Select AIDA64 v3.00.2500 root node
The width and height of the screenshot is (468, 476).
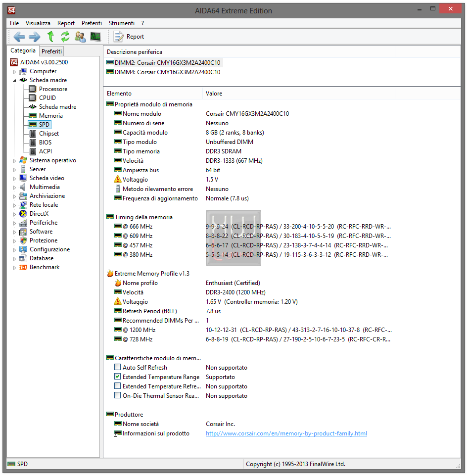point(39,62)
